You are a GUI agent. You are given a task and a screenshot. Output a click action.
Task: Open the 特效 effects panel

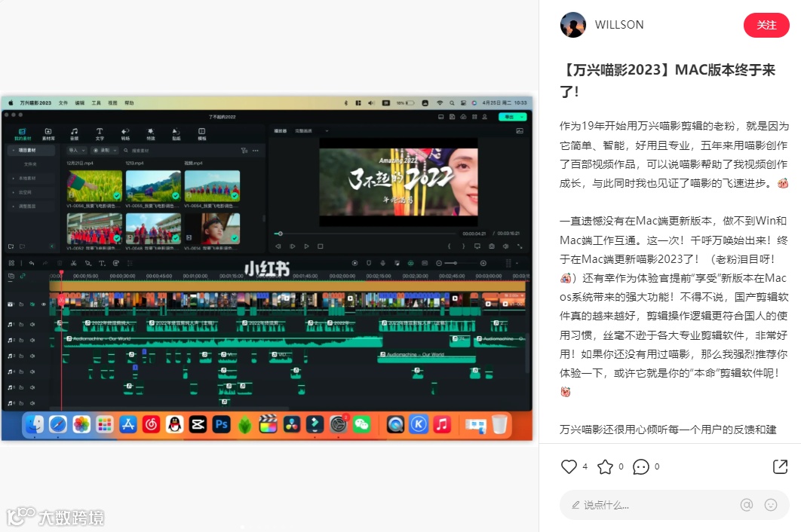point(151,134)
